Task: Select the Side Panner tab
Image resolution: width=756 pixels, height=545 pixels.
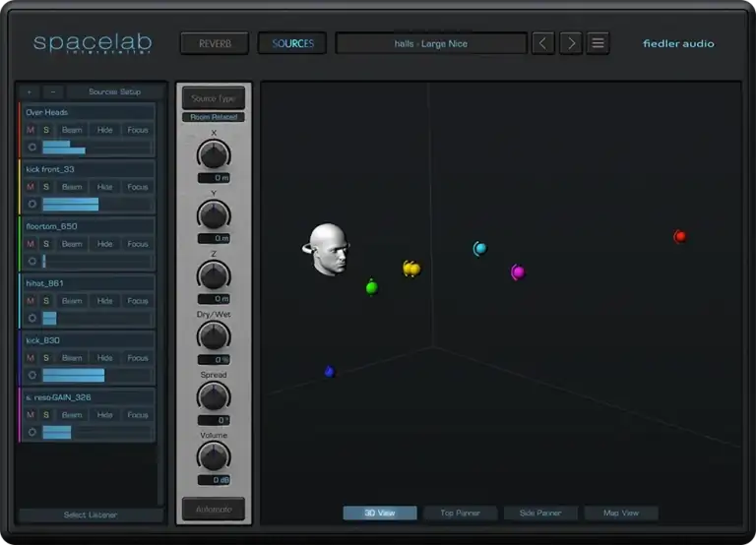Action: (540, 513)
